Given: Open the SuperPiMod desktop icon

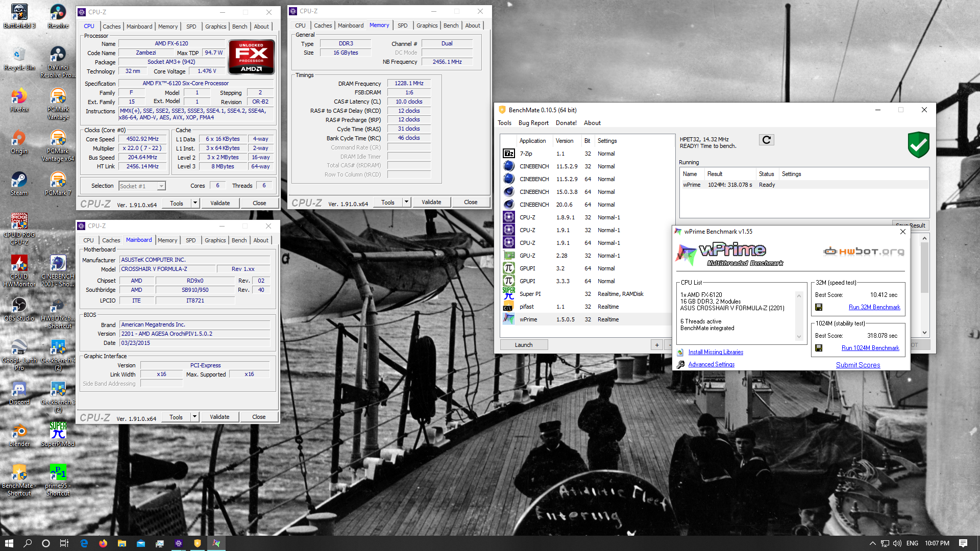Looking at the screenshot, I should point(58,435).
